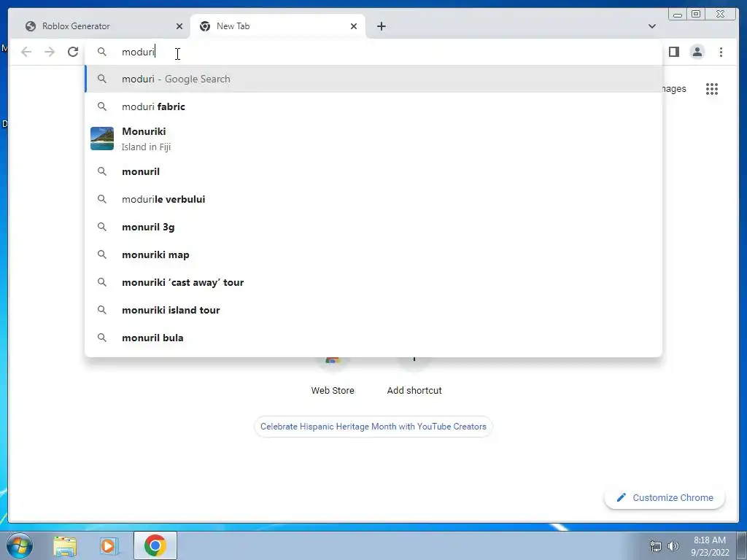This screenshot has width=747, height=560.
Task: Reload the page with the refresh icon
Action: click(x=73, y=52)
